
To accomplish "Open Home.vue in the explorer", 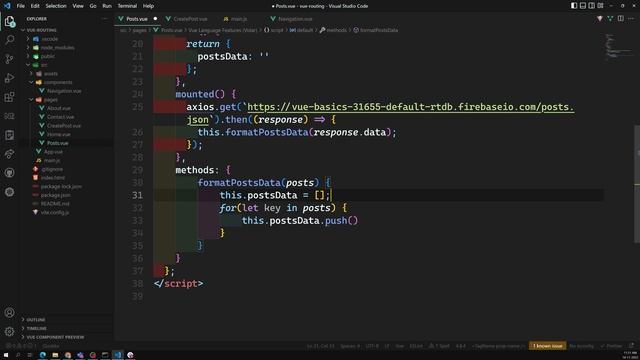I will [59, 134].
